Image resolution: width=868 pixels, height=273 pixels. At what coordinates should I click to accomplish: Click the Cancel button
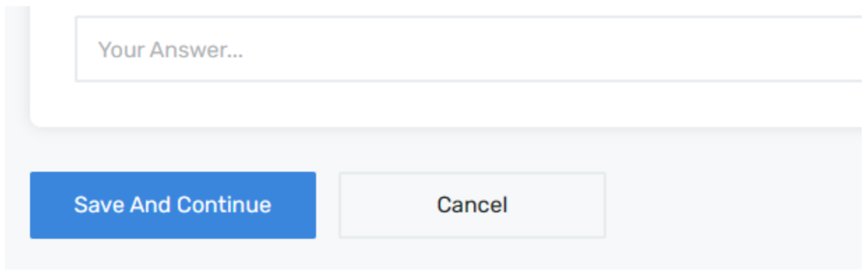tap(472, 205)
